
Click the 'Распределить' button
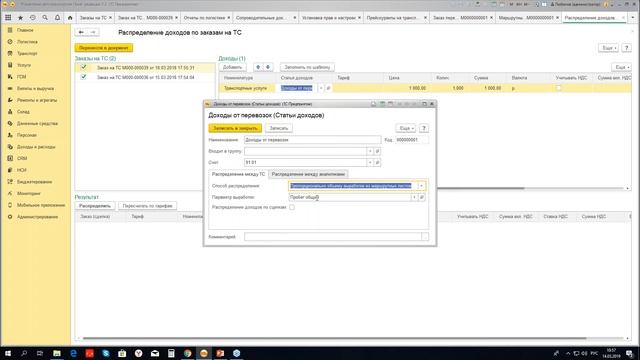pyautogui.click(x=95, y=206)
